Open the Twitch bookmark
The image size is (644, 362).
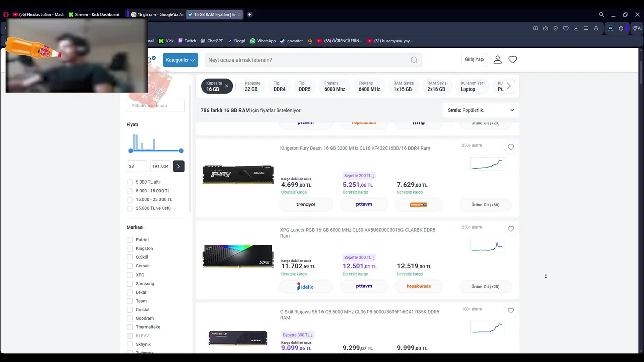(187, 41)
